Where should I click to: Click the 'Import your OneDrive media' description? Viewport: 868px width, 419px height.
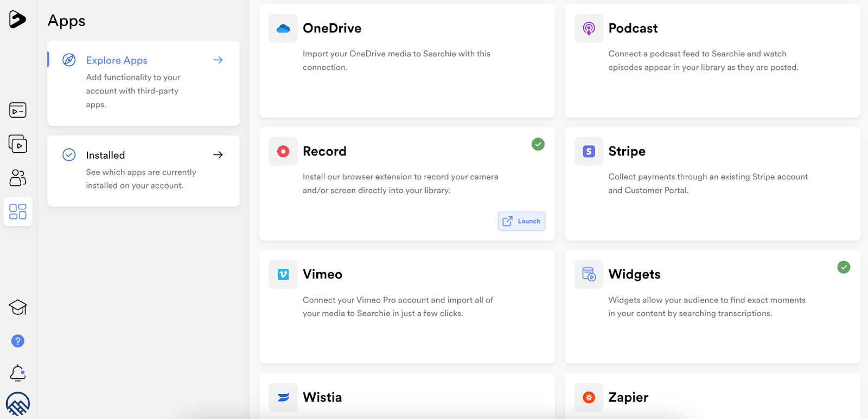pyautogui.click(x=397, y=61)
